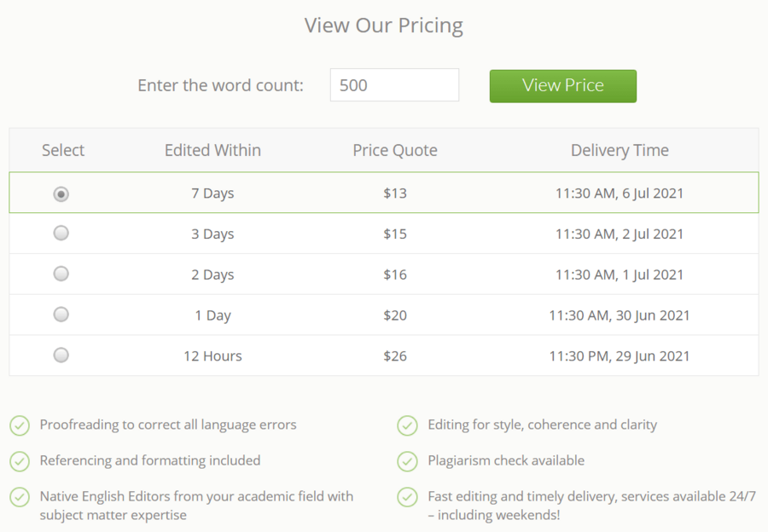This screenshot has height=532, width=768.
Task: Select the 12 Hours radio button
Action: click(61, 356)
